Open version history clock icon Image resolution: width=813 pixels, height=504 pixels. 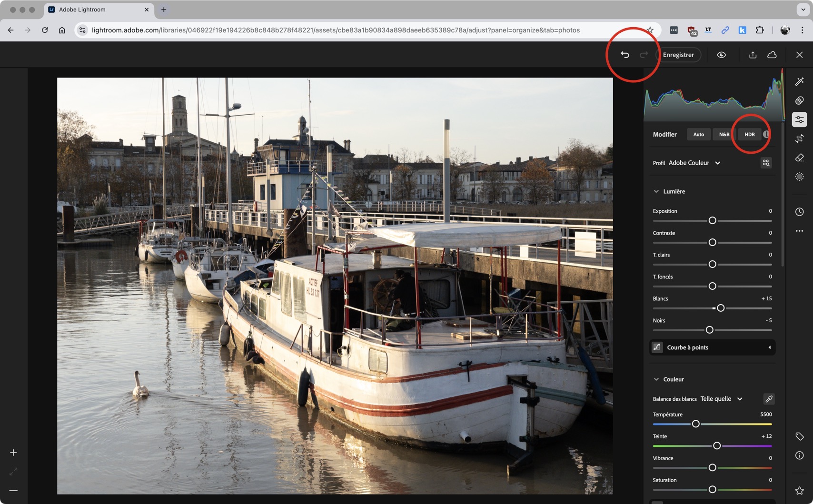pos(799,212)
